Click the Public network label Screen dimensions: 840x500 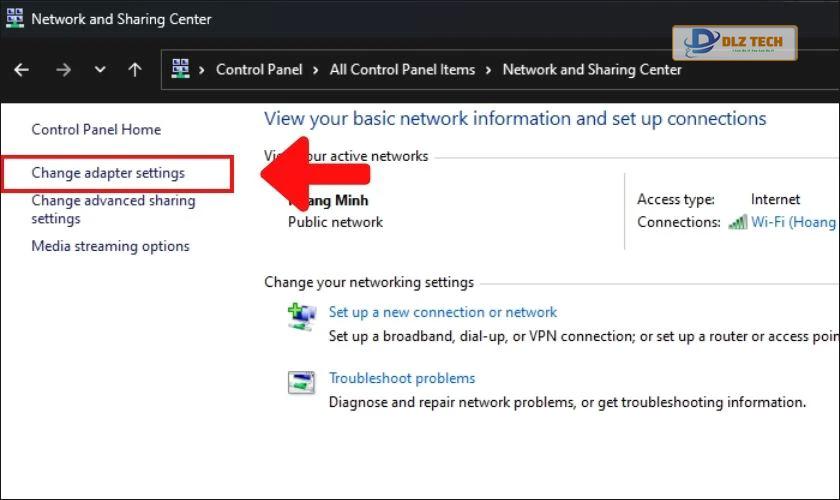(x=335, y=222)
